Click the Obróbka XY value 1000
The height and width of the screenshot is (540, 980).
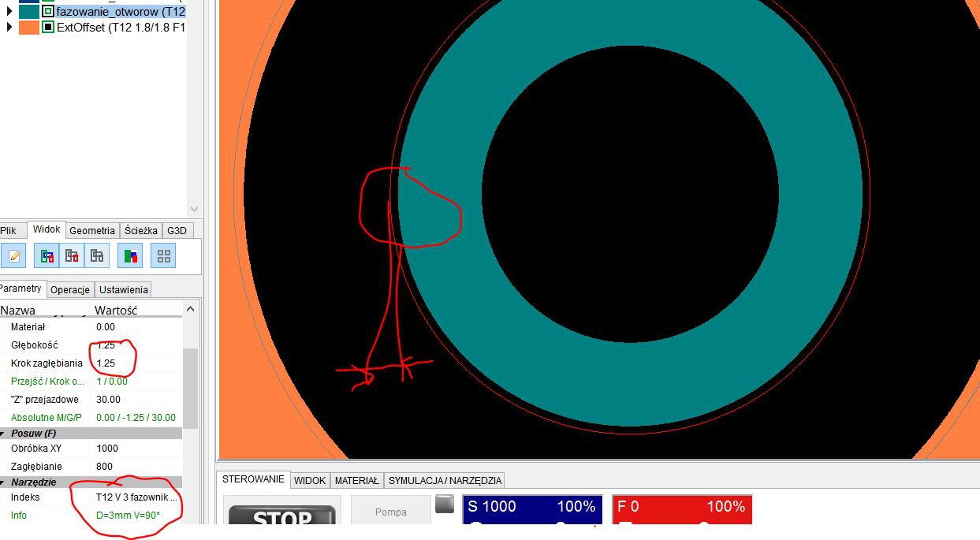107,448
